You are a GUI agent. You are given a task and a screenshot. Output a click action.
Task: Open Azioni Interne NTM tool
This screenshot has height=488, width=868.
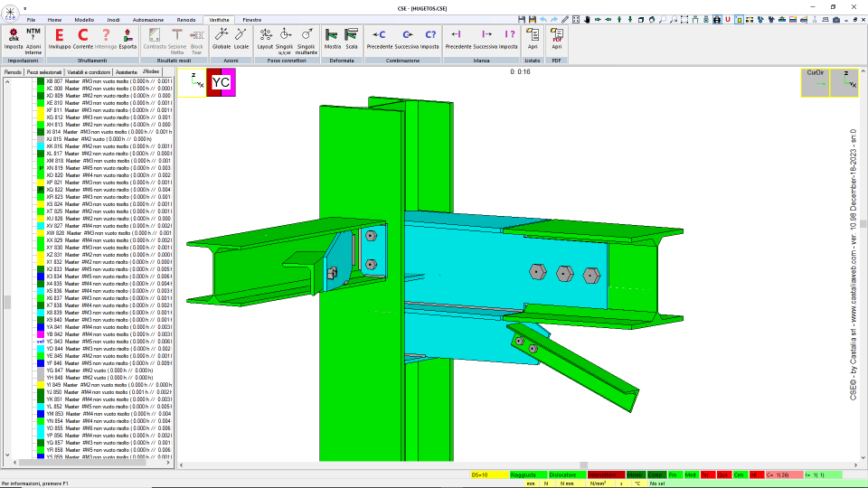click(x=33, y=41)
